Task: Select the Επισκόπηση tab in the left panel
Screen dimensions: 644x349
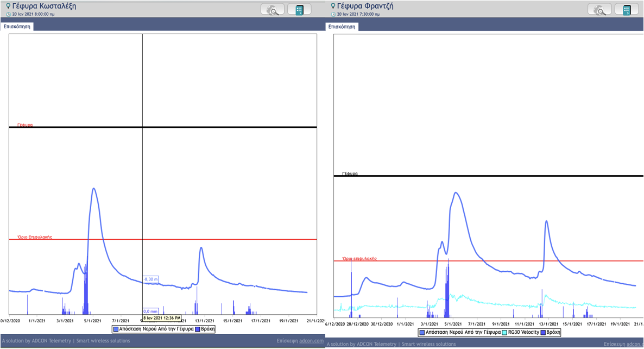Action: click(x=17, y=26)
